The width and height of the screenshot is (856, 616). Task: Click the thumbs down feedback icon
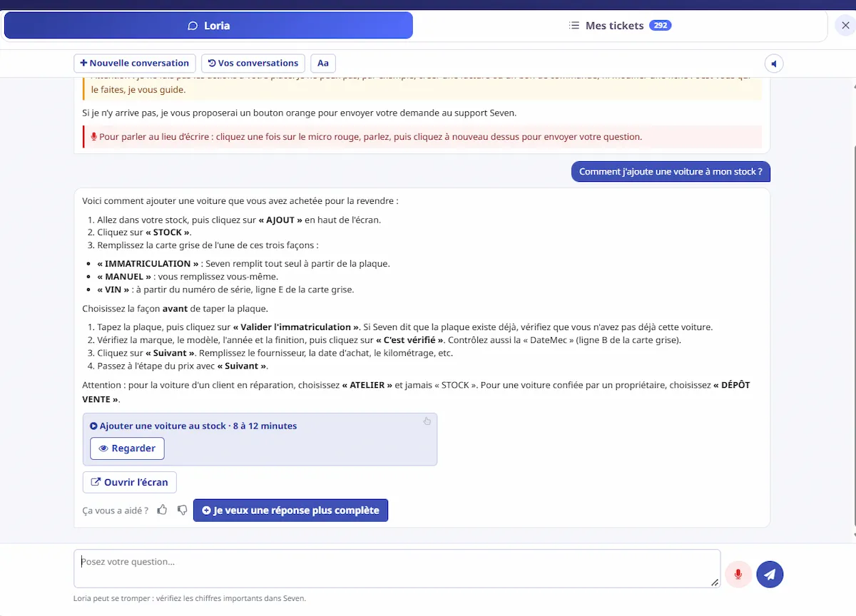point(182,510)
